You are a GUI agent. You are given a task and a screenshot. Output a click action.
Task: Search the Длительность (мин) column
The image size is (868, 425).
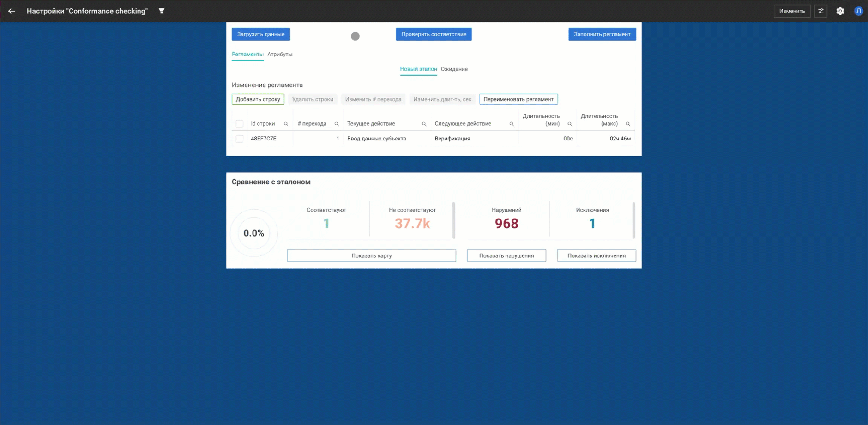(x=570, y=124)
